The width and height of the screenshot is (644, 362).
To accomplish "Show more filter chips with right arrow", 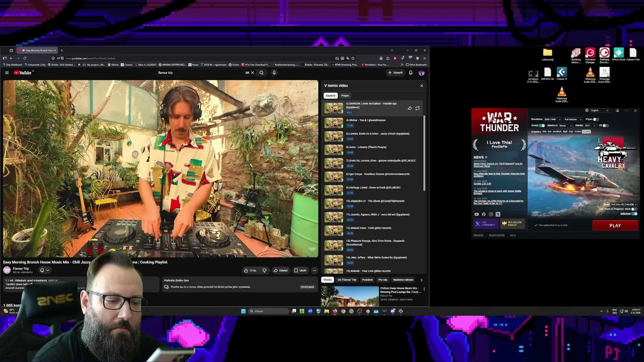I will [x=422, y=280].
